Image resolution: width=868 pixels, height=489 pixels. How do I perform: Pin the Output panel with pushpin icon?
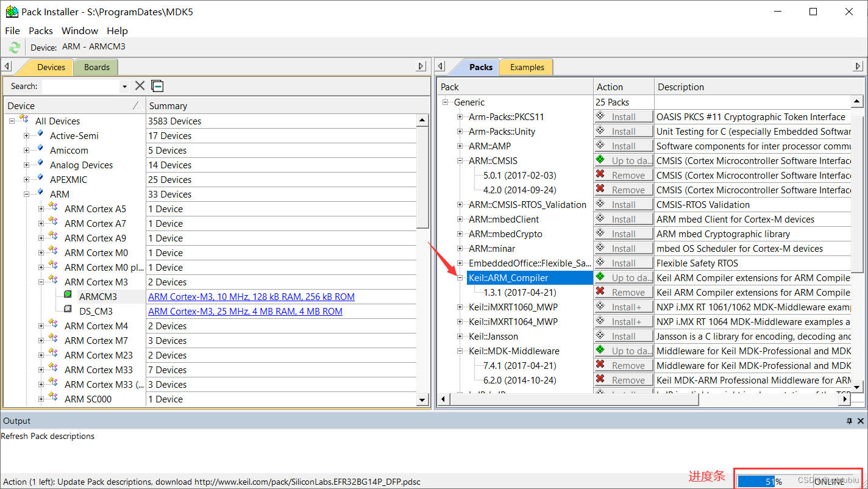pos(849,421)
